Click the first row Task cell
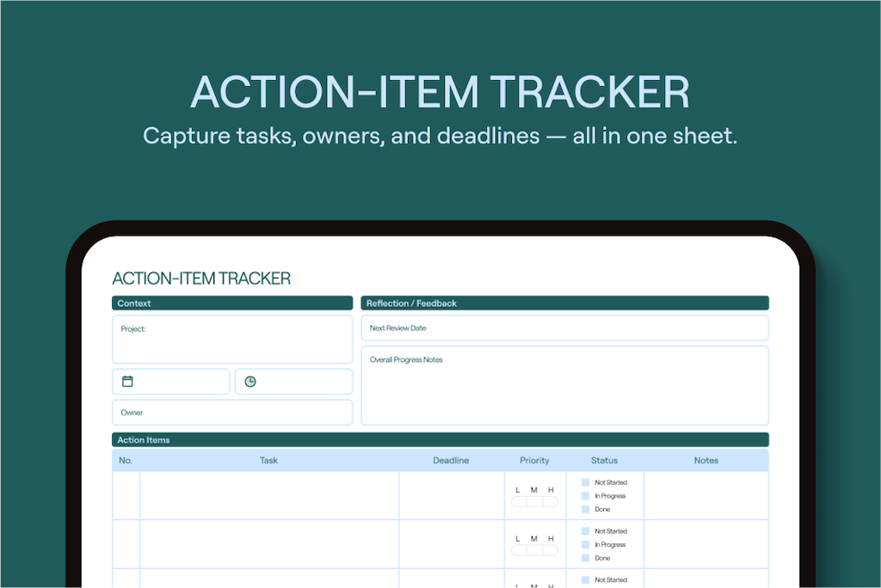This screenshot has height=588, width=881. point(269,496)
